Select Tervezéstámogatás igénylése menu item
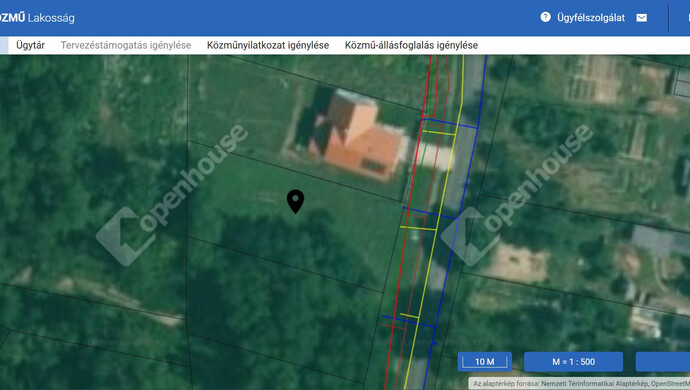The image size is (690, 390). click(x=126, y=45)
